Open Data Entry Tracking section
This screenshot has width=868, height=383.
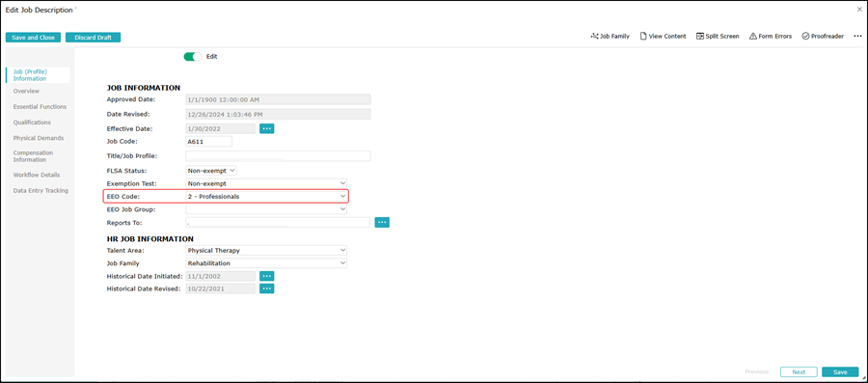(x=41, y=190)
